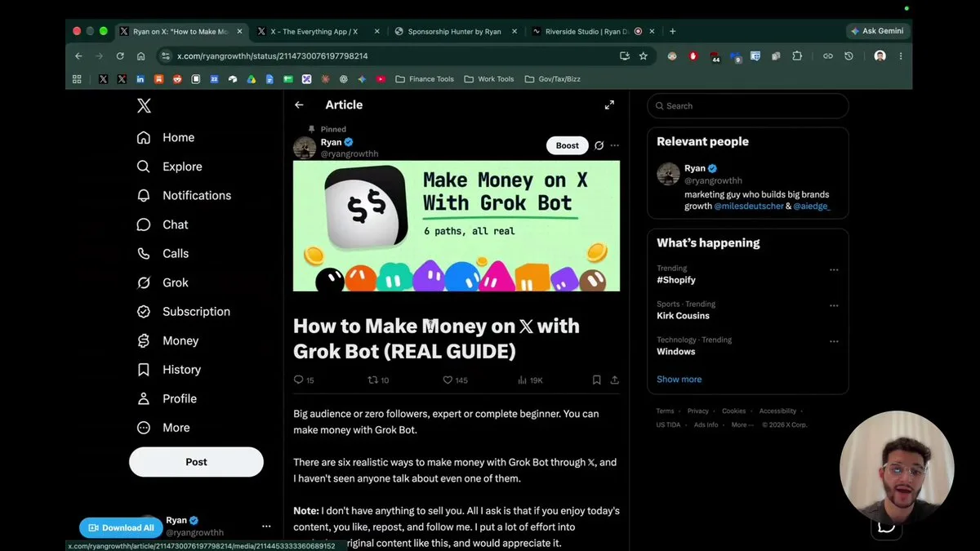Open the More sidebar menu
Viewport: 980px width, 551px height.
163,427
